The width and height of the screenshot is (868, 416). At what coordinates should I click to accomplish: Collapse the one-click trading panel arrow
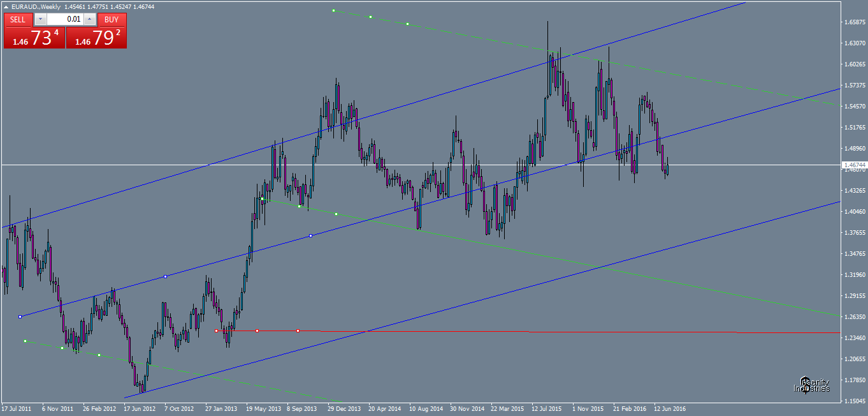click(6, 7)
